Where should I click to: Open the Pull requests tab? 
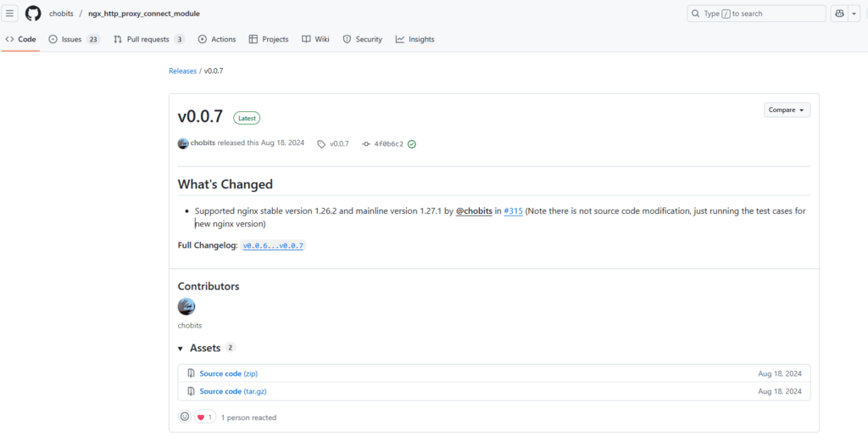(148, 39)
